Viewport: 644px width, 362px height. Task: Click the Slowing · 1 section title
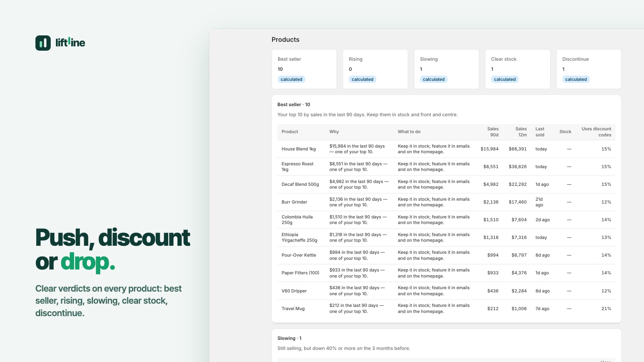tap(289, 338)
